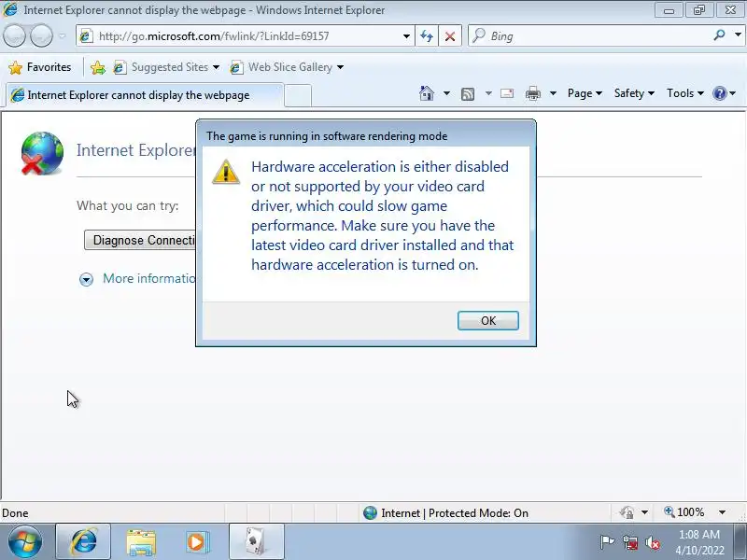The image size is (747, 560).
Task: Open a new blank tab
Action: coord(298,95)
